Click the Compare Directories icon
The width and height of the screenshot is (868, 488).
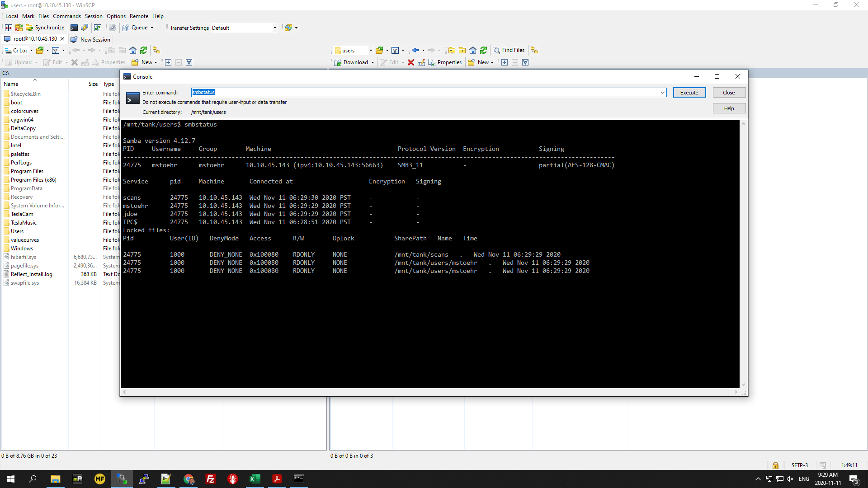click(x=9, y=28)
